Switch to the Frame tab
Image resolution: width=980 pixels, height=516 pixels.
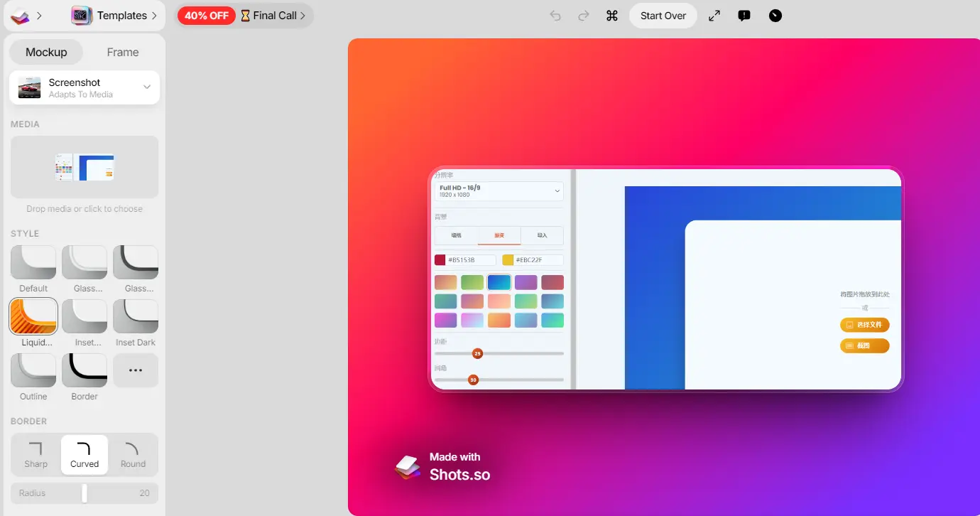(x=123, y=52)
